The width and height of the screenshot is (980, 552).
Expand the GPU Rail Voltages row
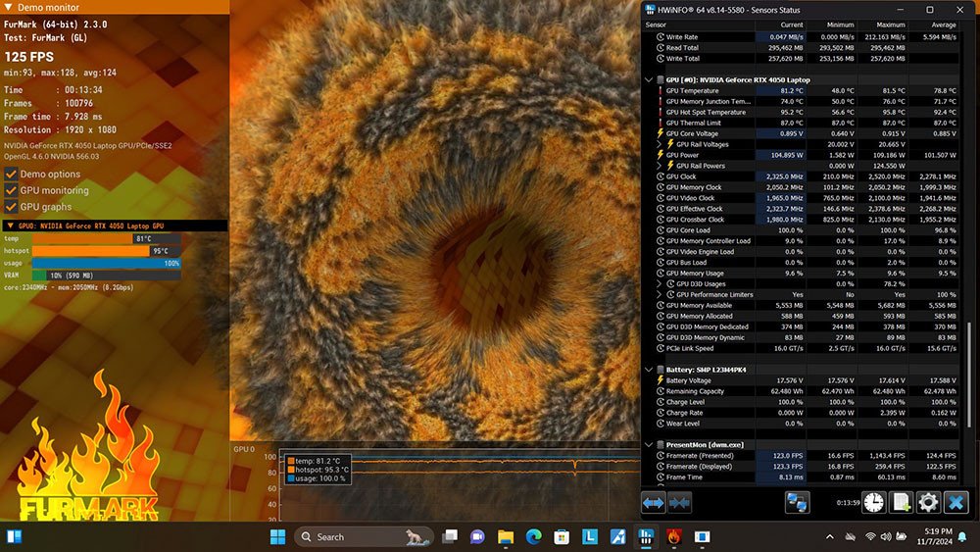[x=659, y=144]
